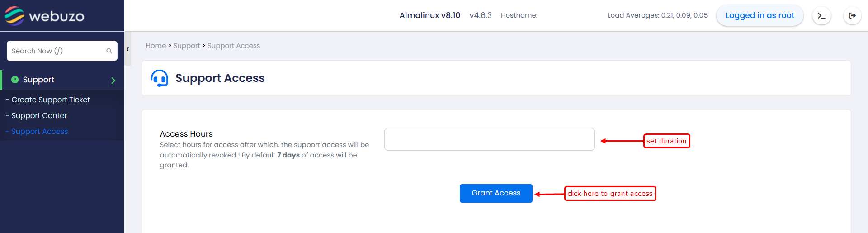Screen dimensions: 868x233
Task: Click the logout icon at top right
Action: [x=852, y=16]
